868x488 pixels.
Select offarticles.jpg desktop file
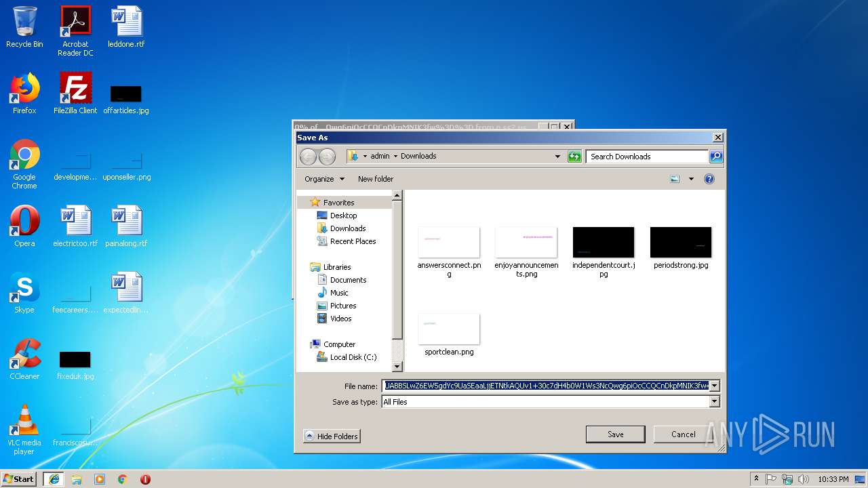click(x=126, y=98)
